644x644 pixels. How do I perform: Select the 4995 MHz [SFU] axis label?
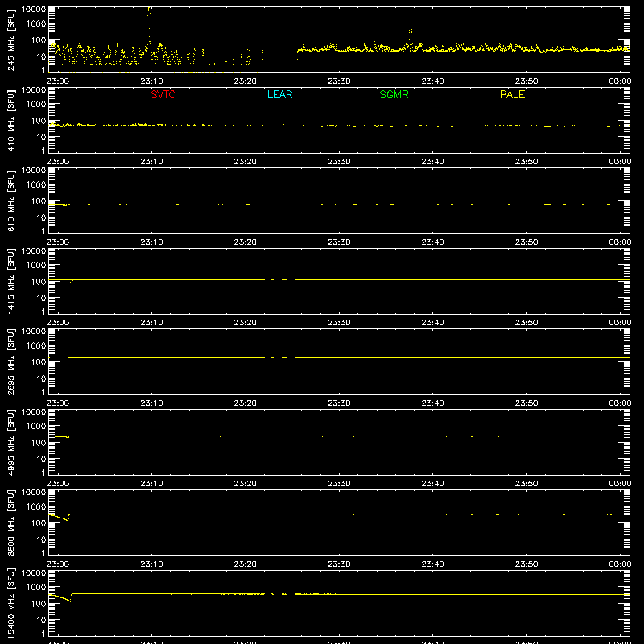tap(10, 442)
